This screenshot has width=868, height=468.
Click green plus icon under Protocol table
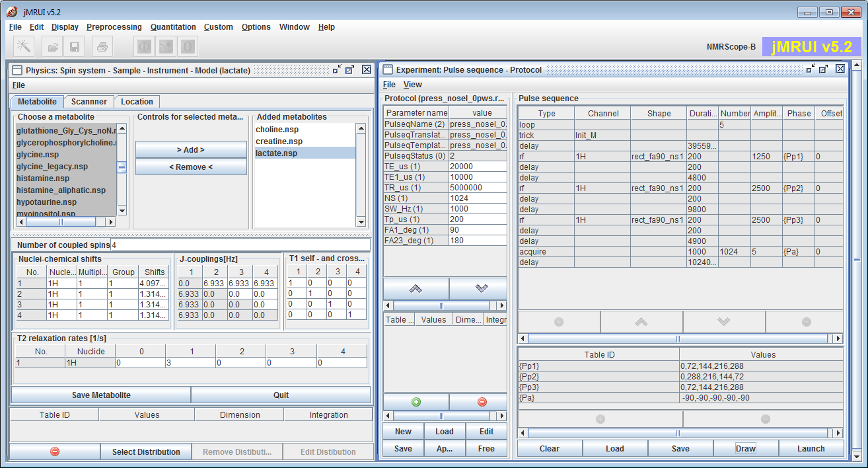click(416, 402)
